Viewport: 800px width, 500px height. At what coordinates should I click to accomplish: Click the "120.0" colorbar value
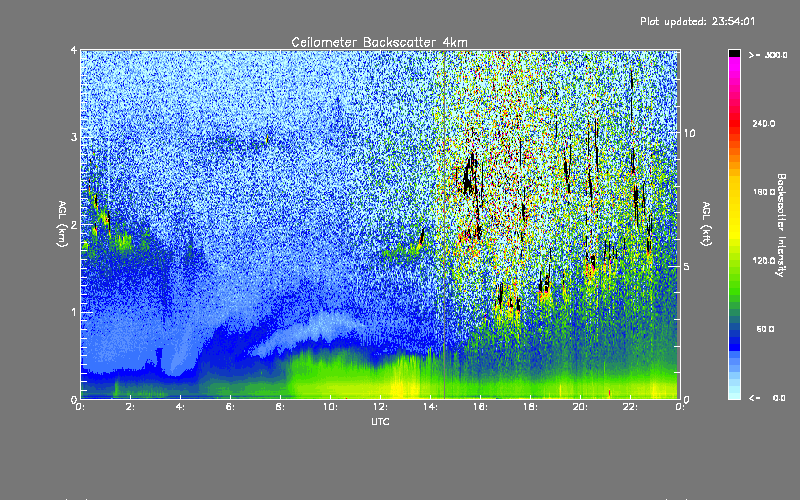pos(764,261)
